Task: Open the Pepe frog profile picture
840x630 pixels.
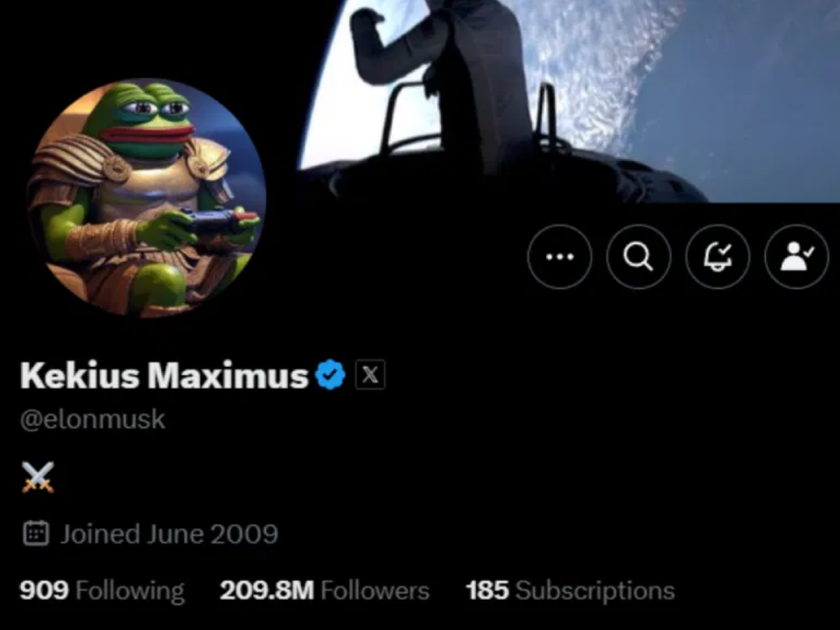Action: (x=146, y=197)
